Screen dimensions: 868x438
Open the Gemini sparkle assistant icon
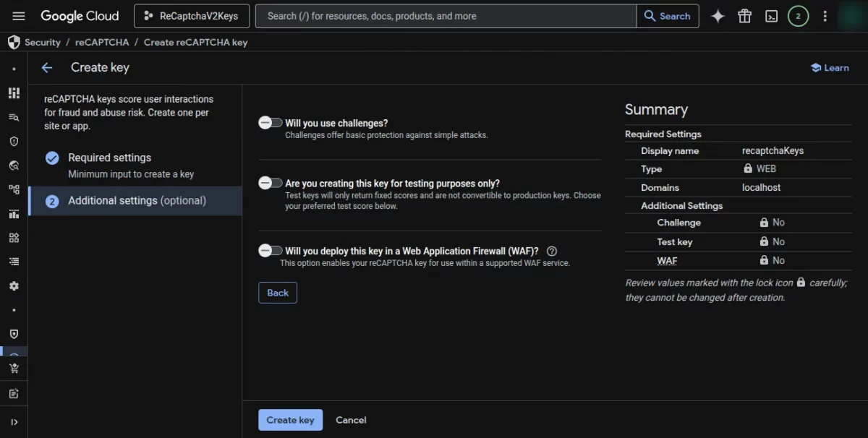pos(718,16)
